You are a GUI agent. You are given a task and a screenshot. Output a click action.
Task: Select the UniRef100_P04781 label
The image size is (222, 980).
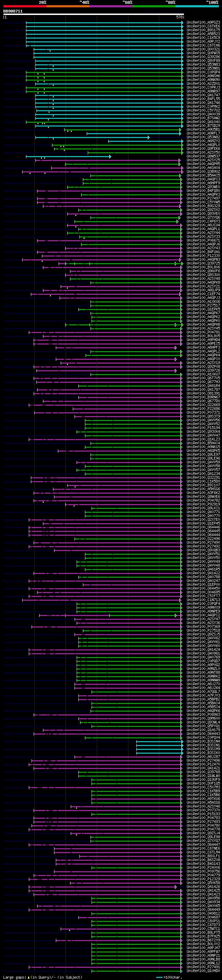tap(203, 332)
